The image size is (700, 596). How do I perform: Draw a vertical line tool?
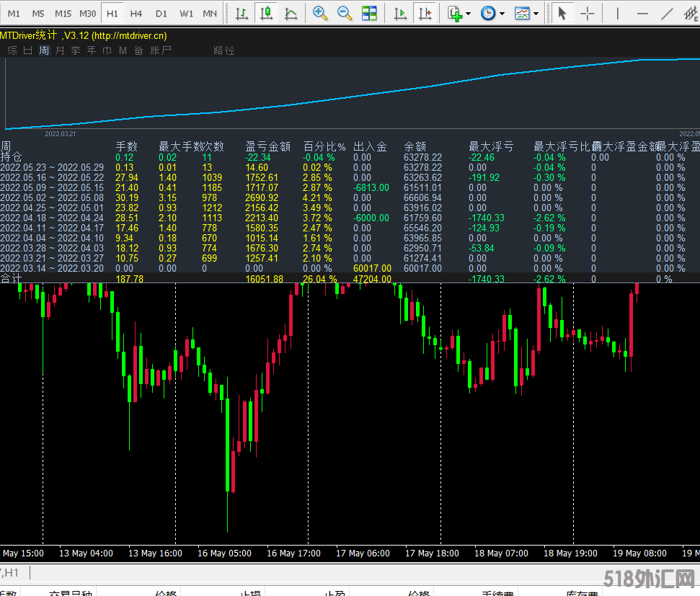(x=618, y=13)
